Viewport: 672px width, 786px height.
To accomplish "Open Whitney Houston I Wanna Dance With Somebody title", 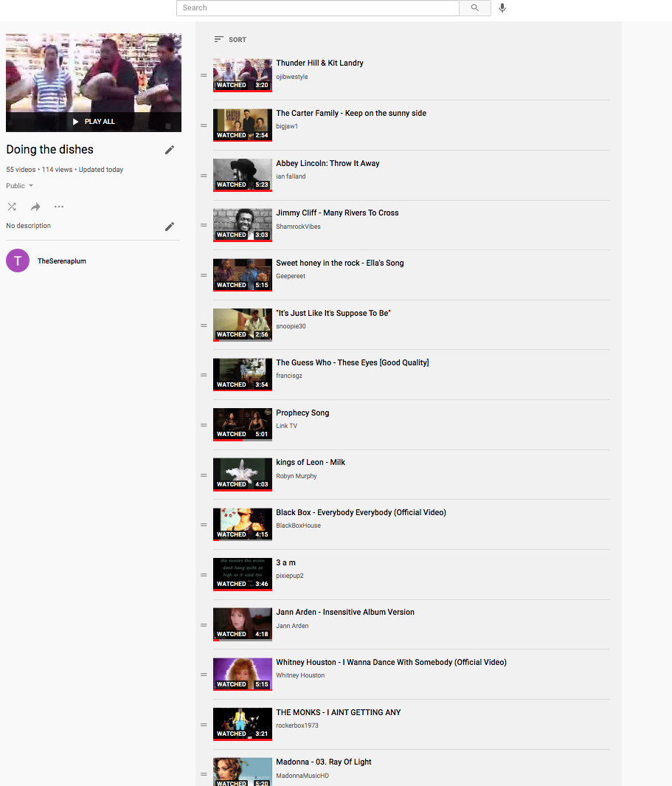I will 392,662.
